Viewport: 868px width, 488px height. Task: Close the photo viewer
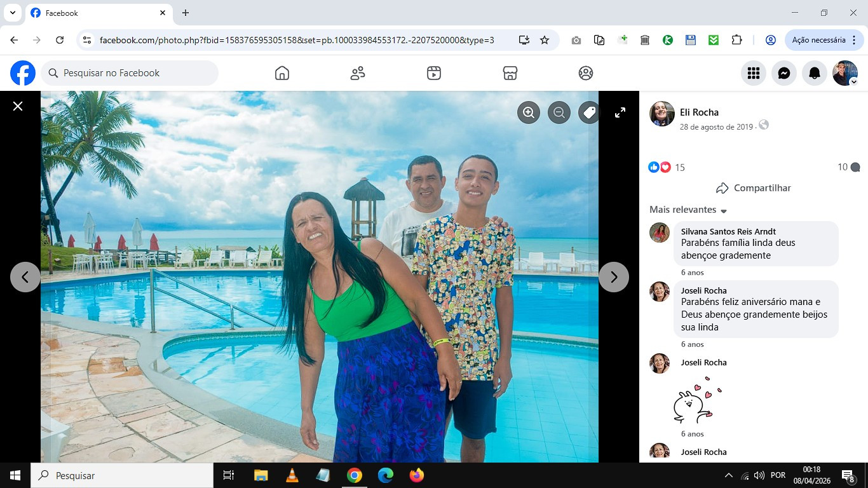tap(18, 106)
